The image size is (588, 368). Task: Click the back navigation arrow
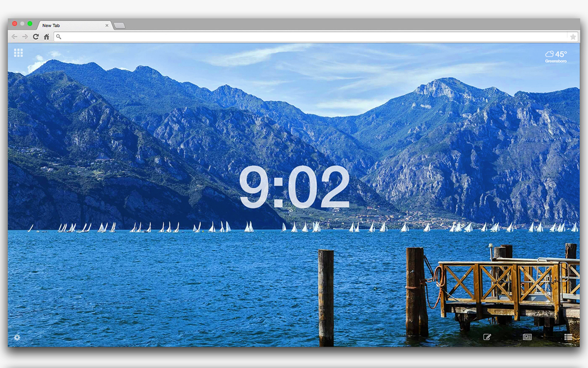point(14,36)
